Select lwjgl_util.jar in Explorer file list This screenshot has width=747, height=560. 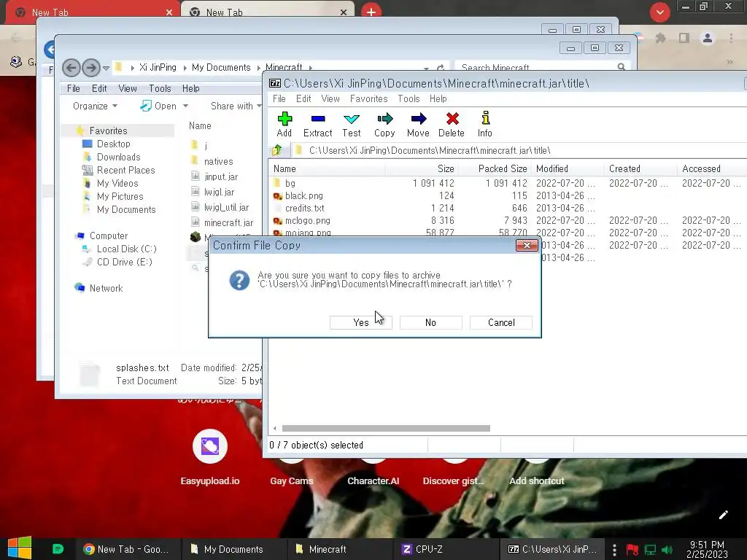226,207
